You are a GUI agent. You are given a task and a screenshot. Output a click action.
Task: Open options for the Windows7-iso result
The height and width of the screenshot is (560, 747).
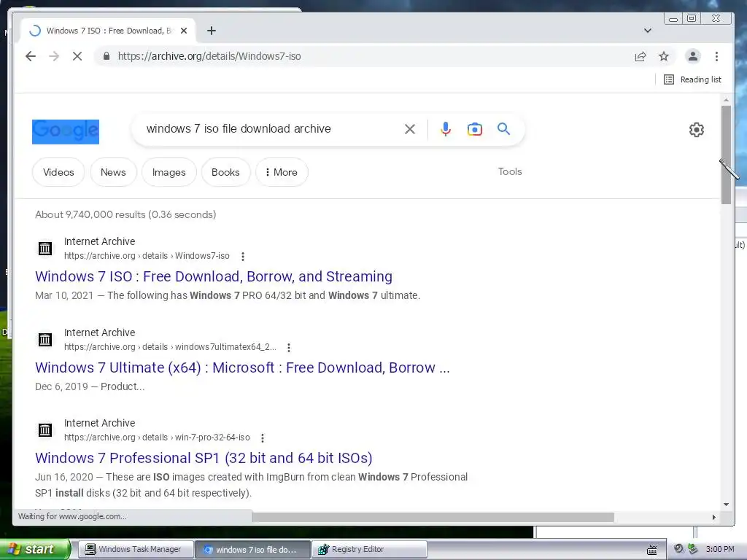click(243, 257)
